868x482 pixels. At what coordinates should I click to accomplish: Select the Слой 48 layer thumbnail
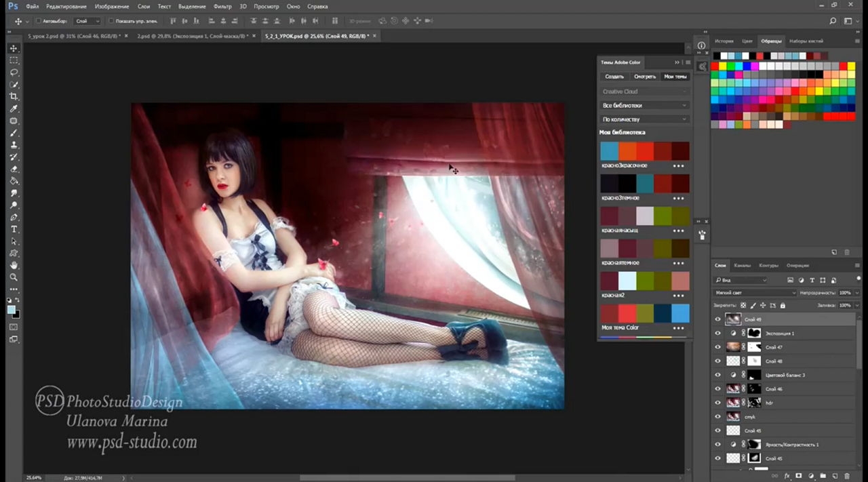(x=733, y=361)
